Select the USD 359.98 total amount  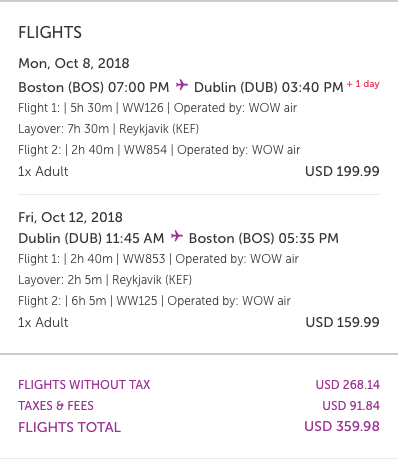click(x=342, y=427)
